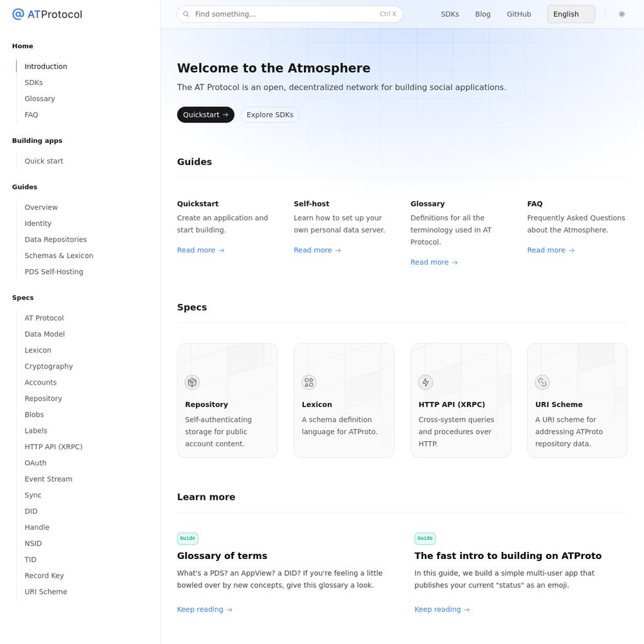The height and width of the screenshot is (644, 644).
Task: Open the Lexicon spec card title
Action: point(317,404)
